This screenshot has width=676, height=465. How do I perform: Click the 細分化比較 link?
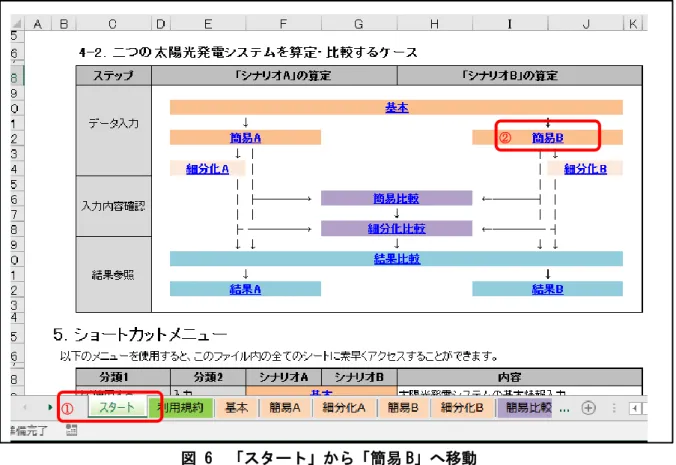tap(396, 228)
